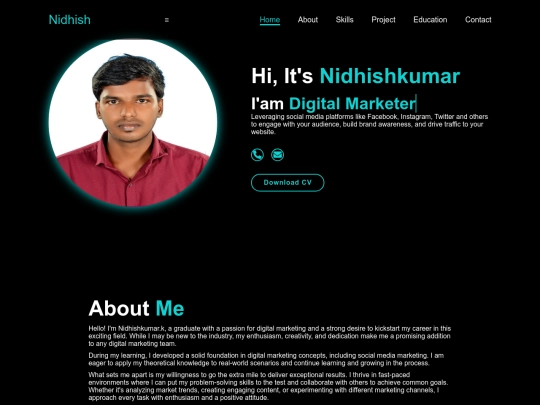Click the Download CV button

click(288, 183)
